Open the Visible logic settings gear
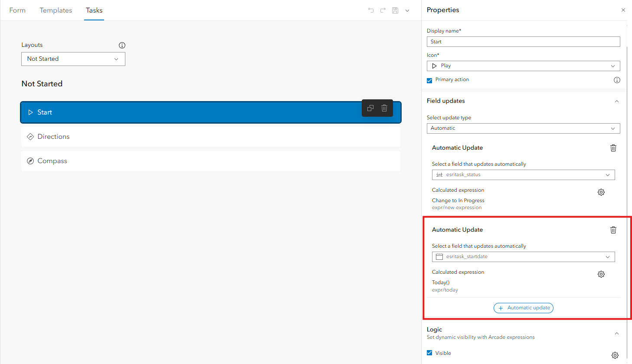The width and height of the screenshot is (632, 364). coord(615,355)
